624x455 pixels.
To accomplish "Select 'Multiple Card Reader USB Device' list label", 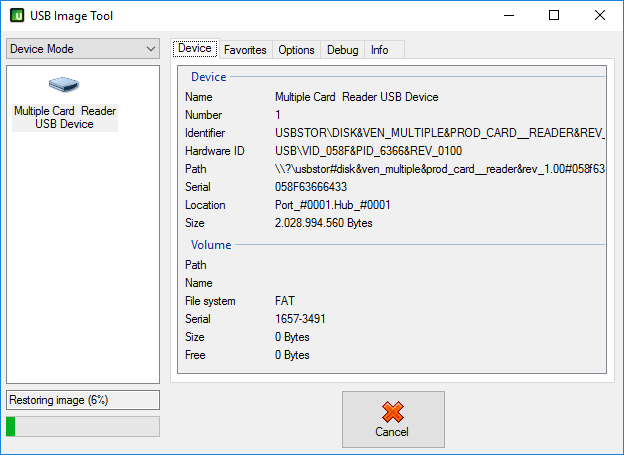I will pos(65,117).
